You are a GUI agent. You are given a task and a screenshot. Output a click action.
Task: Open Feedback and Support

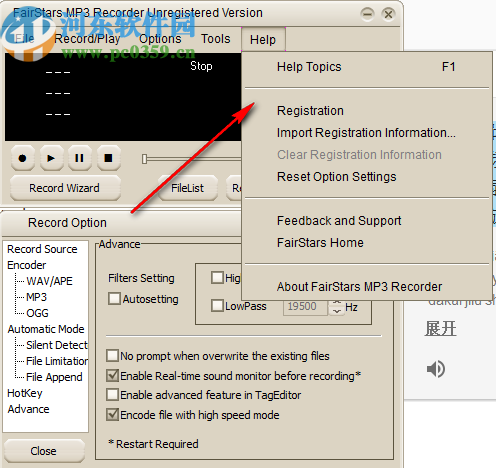coord(367,221)
